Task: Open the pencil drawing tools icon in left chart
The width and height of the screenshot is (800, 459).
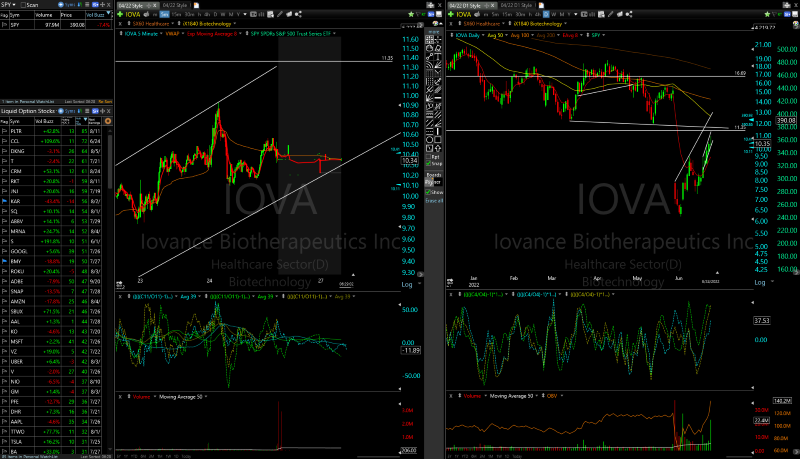Action: click(x=280, y=14)
